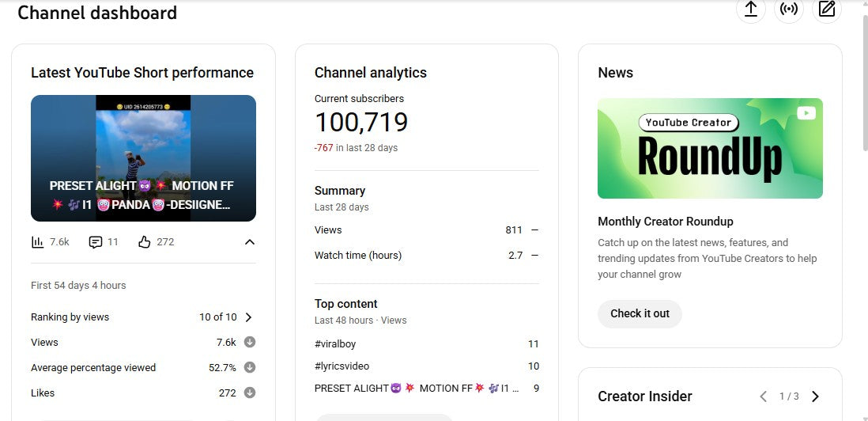The height and width of the screenshot is (421, 868).
Task: Click the create post pencil icon
Action: pos(826,9)
